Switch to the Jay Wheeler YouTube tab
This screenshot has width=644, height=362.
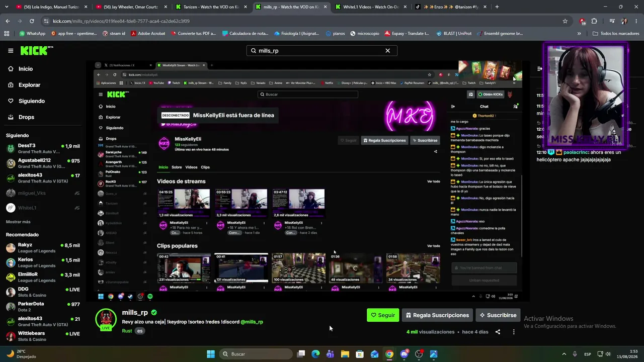coord(130,7)
